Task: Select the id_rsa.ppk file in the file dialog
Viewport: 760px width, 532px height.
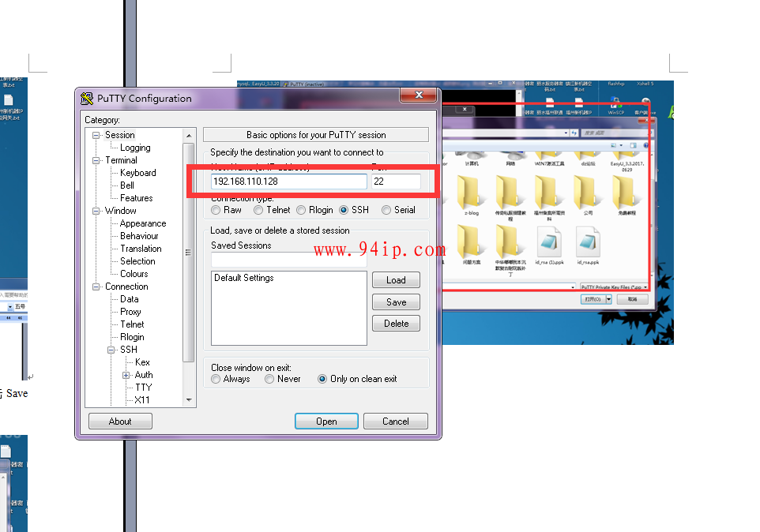Action: 588,246
